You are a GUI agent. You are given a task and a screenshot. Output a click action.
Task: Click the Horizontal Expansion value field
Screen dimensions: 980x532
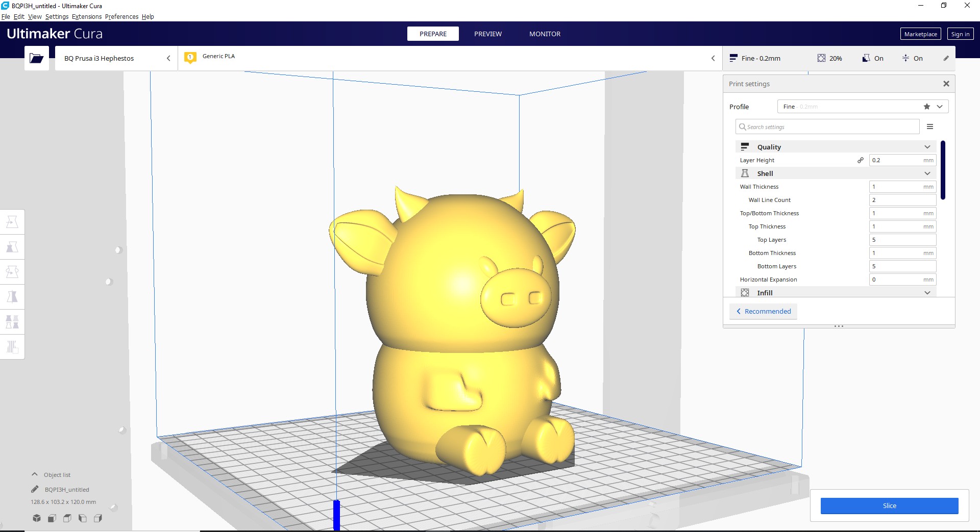[x=902, y=280]
